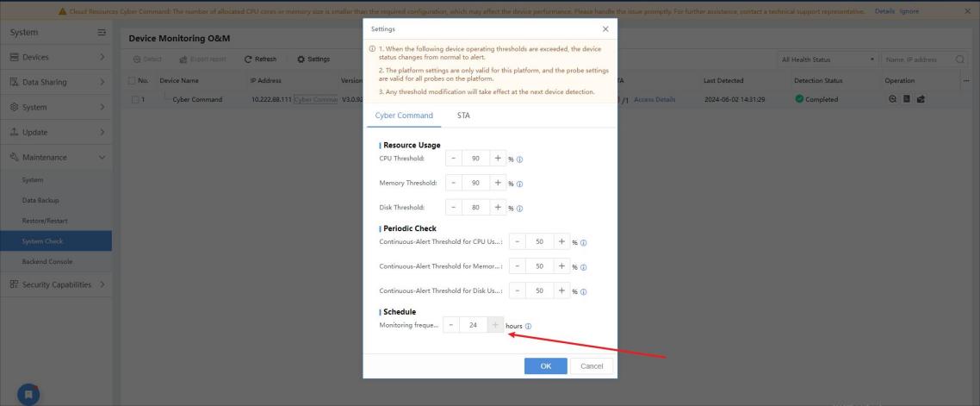
Task: Decrease Memory Threshold with minus button
Action: 454,183
